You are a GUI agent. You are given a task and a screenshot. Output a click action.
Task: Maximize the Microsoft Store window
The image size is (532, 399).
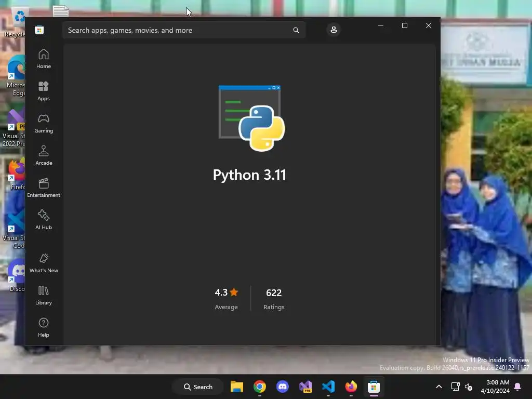[x=404, y=25]
